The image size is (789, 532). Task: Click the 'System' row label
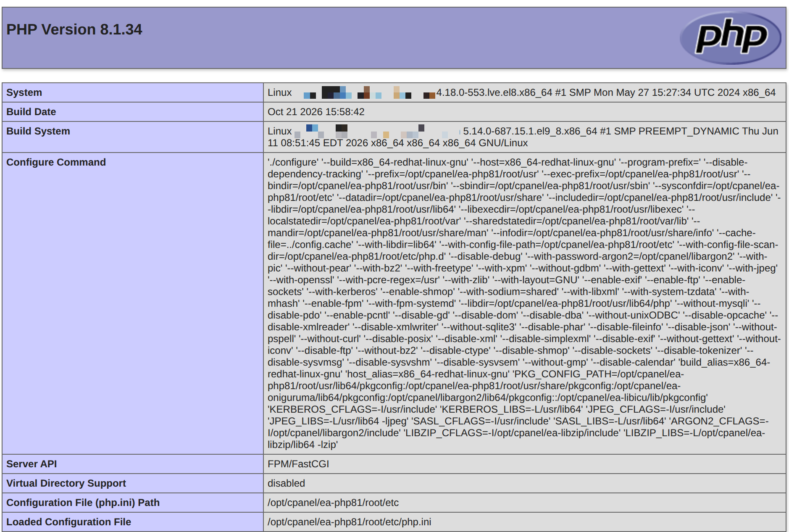[24, 92]
